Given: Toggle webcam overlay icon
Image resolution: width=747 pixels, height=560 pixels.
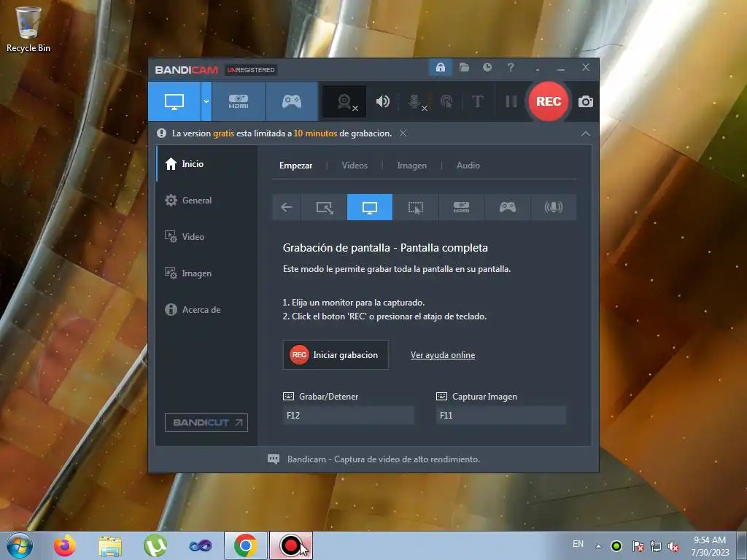Looking at the screenshot, I should click(x=344, y=101).
